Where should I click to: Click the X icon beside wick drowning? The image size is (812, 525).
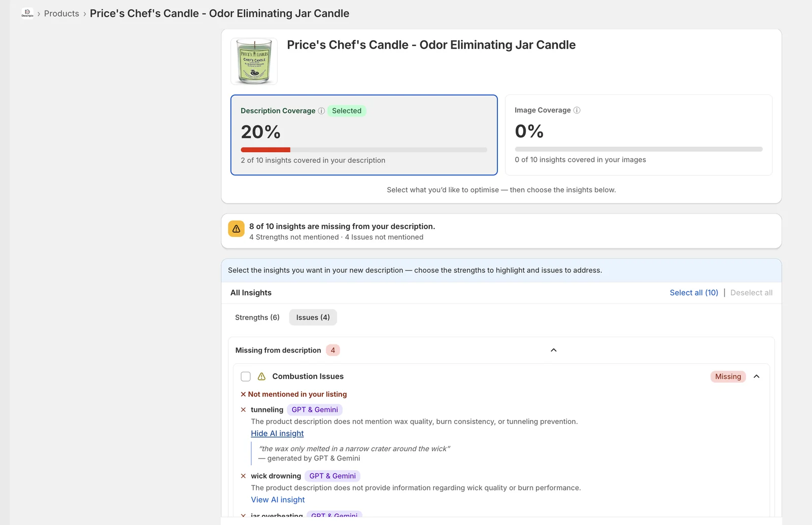pyautogui.click(x=244, y=476)
